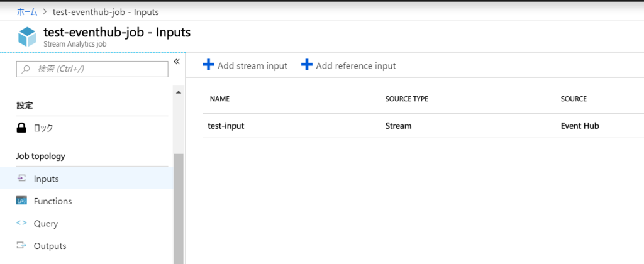644x264 pixels.
Task: Sort by NAME column header
Action: (219, 99)
